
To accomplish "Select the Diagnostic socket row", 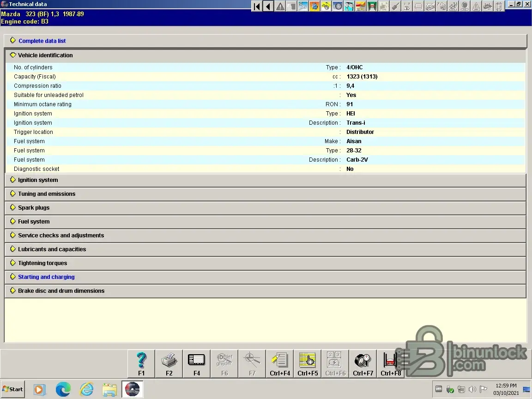I will coord(266,169).
